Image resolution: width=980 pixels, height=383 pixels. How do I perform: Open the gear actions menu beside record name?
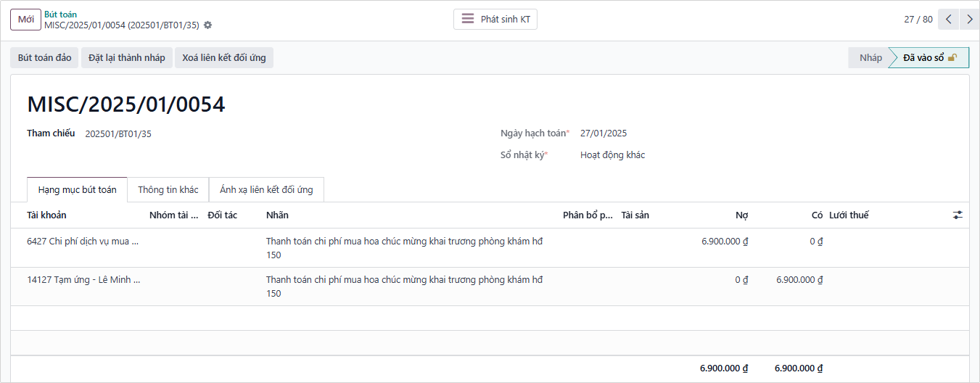tap(208, 25)
